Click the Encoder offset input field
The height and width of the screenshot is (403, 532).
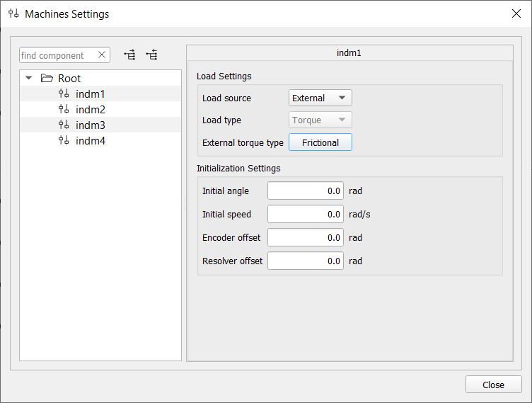click(x=305, y=238)
